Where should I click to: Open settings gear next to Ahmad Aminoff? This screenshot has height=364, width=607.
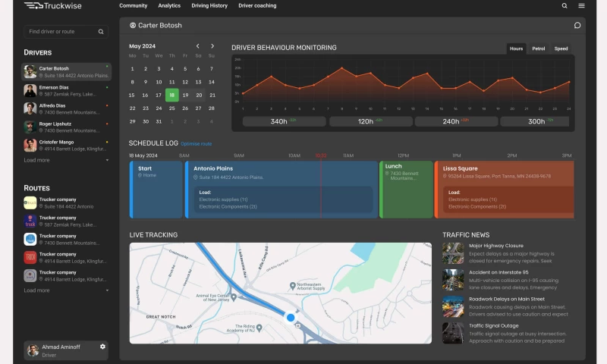pos(102,346)
